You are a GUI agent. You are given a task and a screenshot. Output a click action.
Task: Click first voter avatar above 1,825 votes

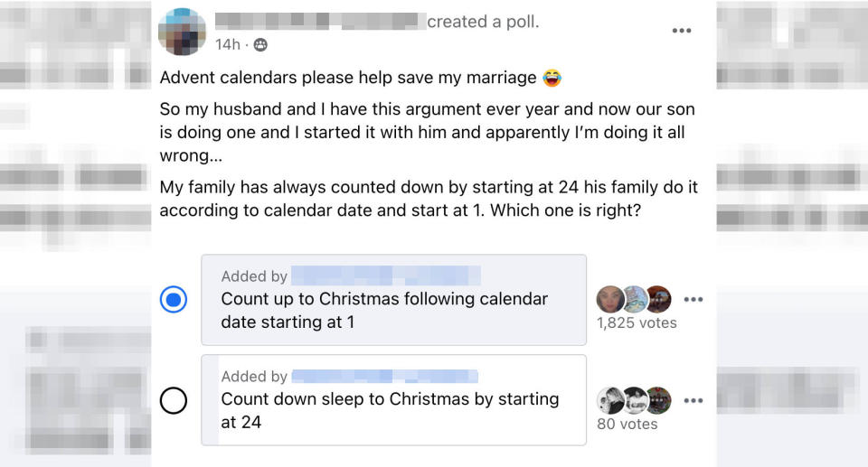click(611, 299)
